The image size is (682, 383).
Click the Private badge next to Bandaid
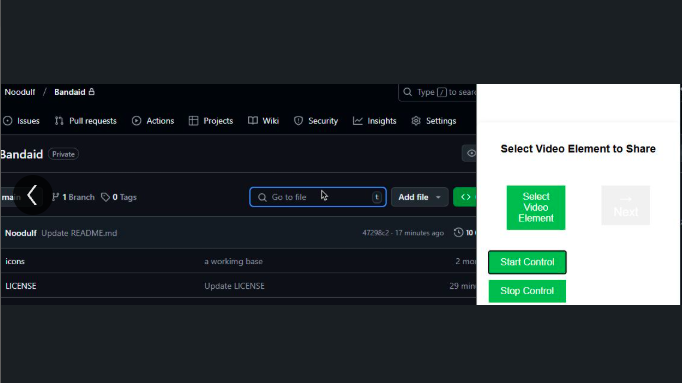coord(64,154)
